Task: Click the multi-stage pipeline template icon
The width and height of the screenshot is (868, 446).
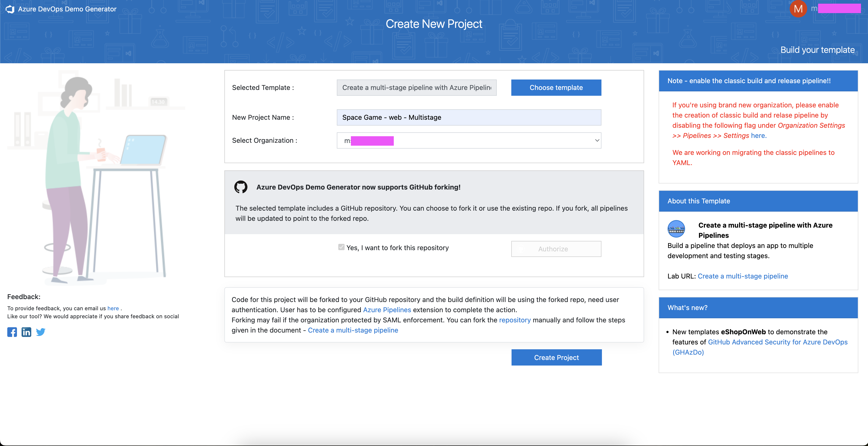Action: [676, 229]
